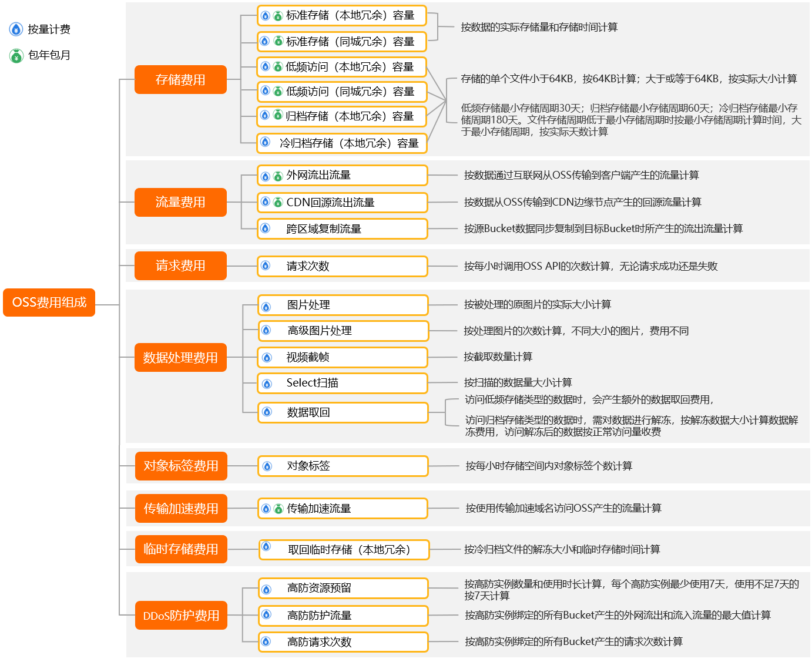Viewport: 812px width, 662px height.
Task: Click blue droplet icon in 对象标签 node
Action: point(267,466)
